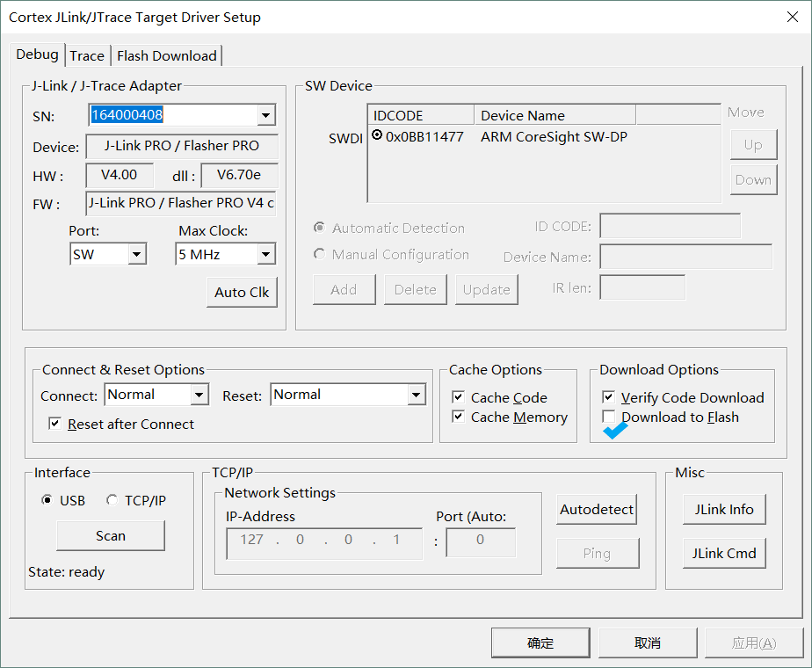Select ARM CoreSight SW-DP device entry

point(554,137)
